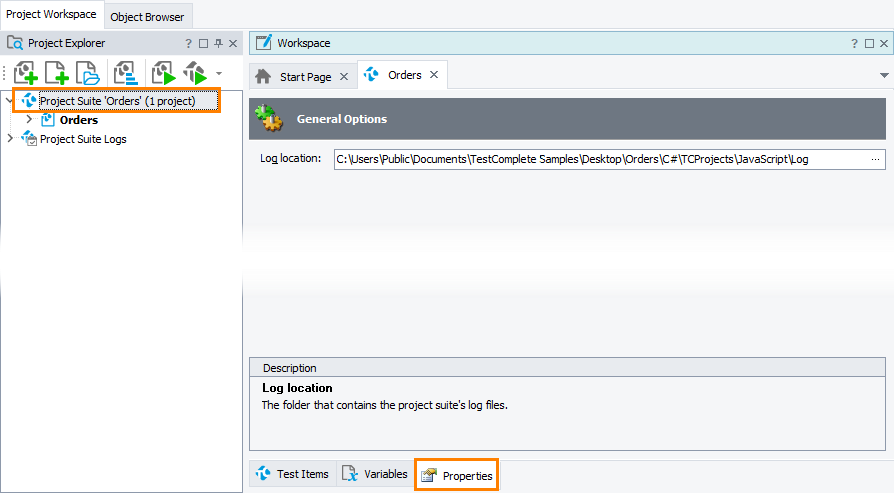Click the New Project Suite toolbar icon

[26, 73]
